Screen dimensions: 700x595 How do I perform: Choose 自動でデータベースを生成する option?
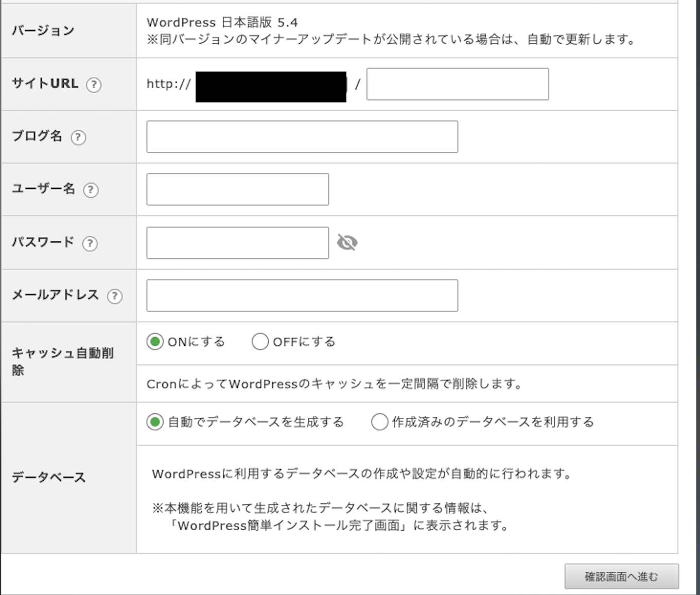pyautogui.click(x=155, y=422)
